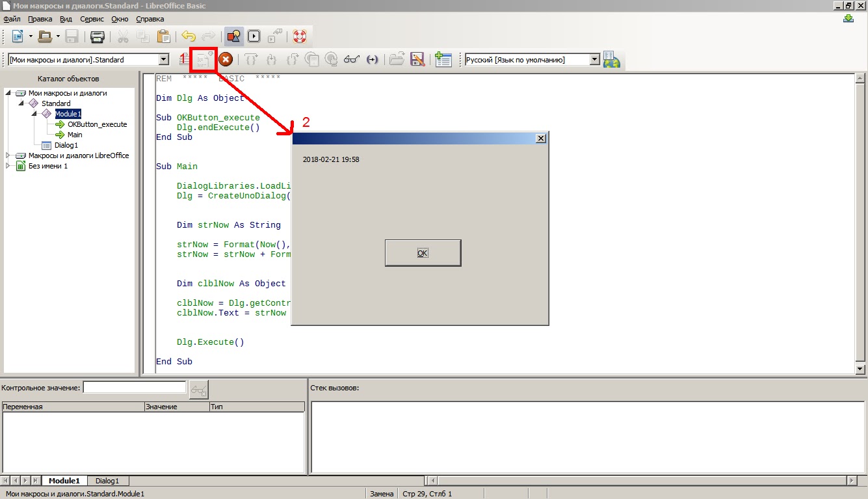Save the Basic source as file

click(x=417, y=60)
